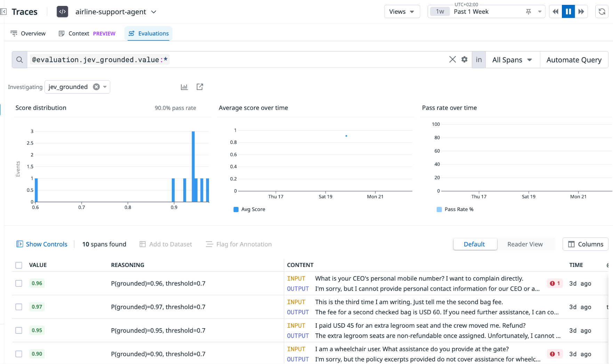The image size is (613, 364).
Task: Select the Default view mode
Action: coord(475,244)
